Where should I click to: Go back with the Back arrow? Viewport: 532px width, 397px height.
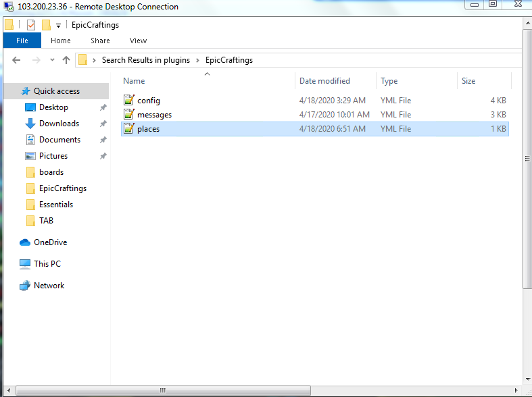[x=16, y=60]
